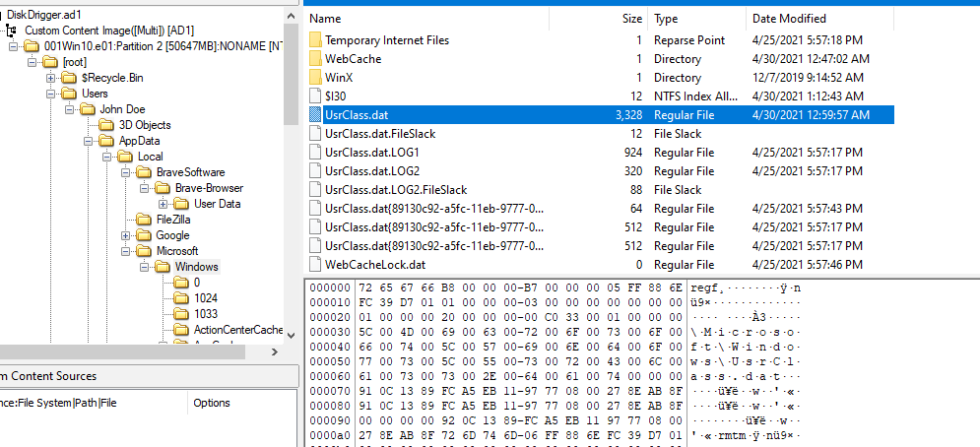
Task: Click the Name column header
Action: [x=325, y=19]
